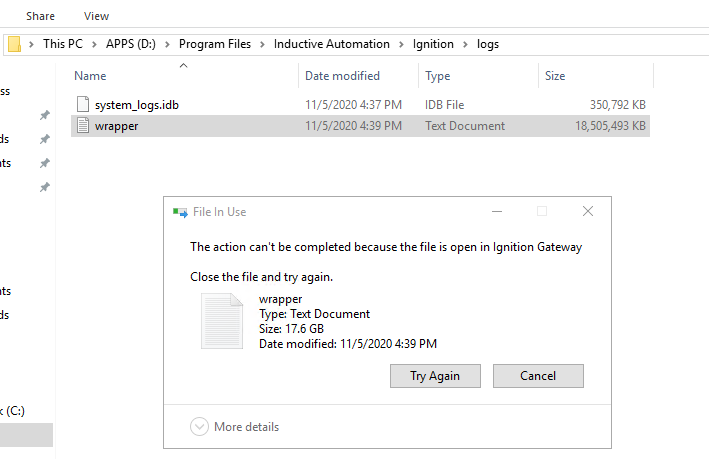Navigate to Inductive Automation breadcrumb
Screen dimensions: 709x459
331,44
